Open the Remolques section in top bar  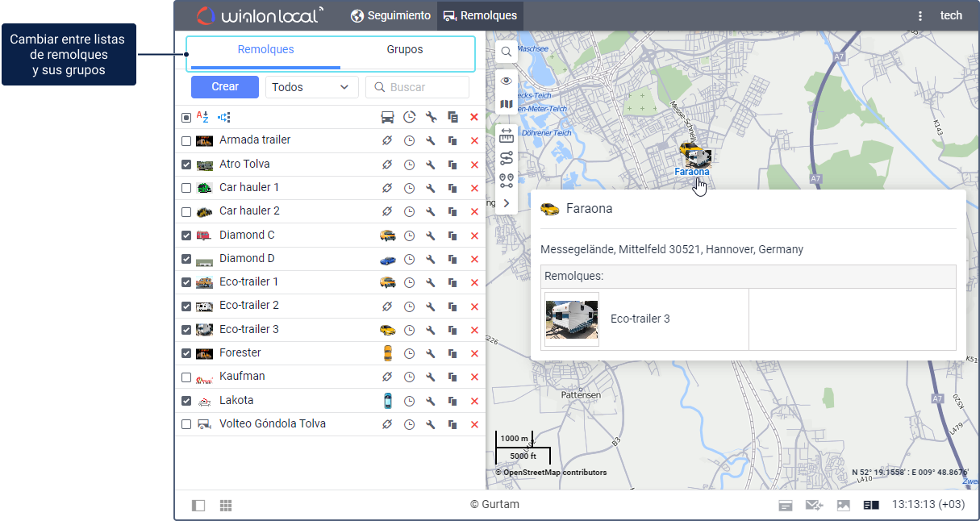480,15
